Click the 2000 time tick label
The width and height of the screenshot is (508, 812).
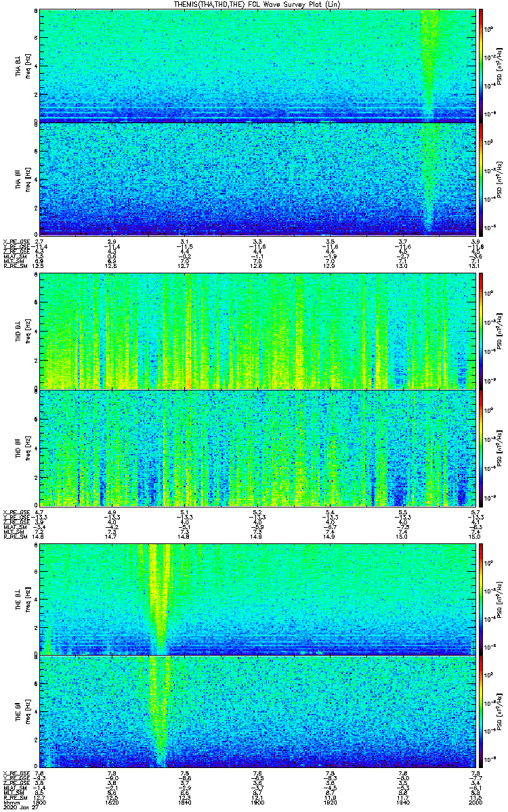pyautogui.click(x=474, y=801)
